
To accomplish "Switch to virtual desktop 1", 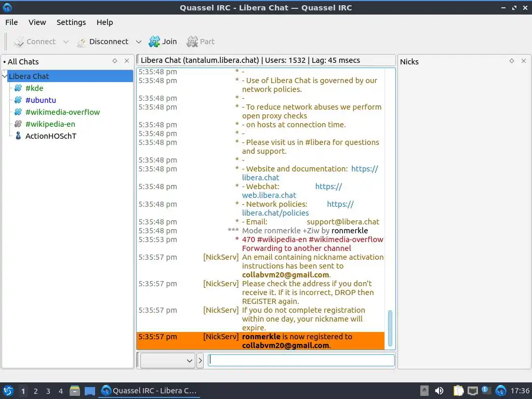I will coord(23,391).
